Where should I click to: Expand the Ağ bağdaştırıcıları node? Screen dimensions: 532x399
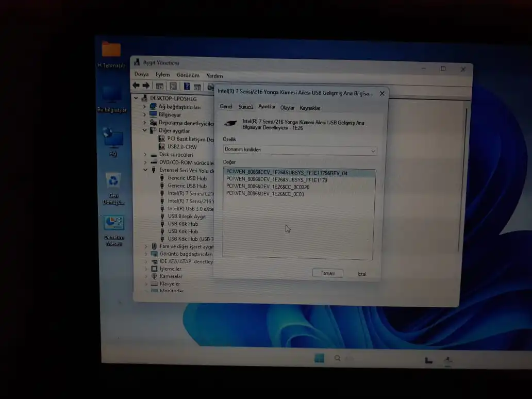(x=144, y=107)
